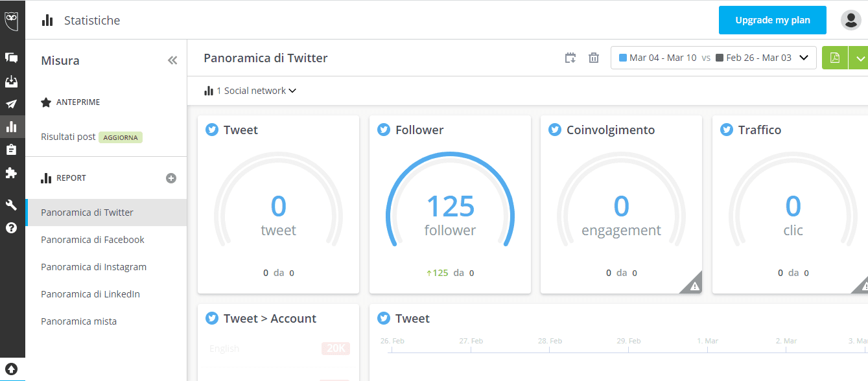Open the Mar 04 - Mar 10 date range dropdown
Viewport: 868px width, 381px height.
pos(714,58)
